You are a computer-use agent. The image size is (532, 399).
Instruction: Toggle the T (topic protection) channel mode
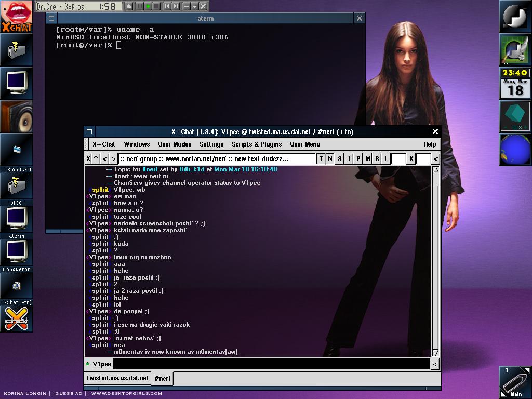[x=321, y=159]
